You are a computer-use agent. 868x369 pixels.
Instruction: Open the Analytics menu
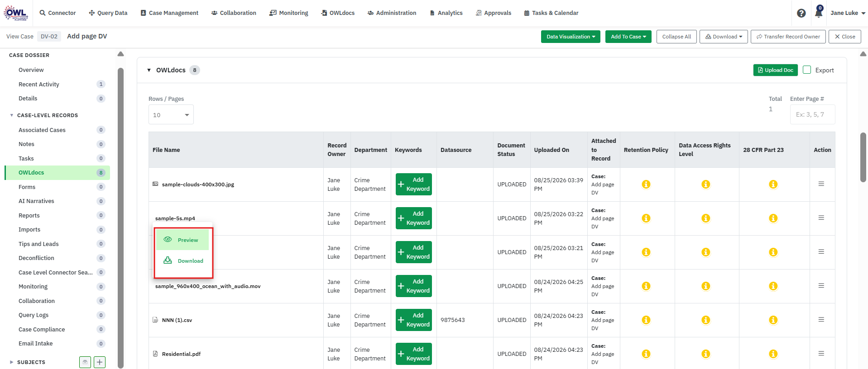click(x=446, y=13)
